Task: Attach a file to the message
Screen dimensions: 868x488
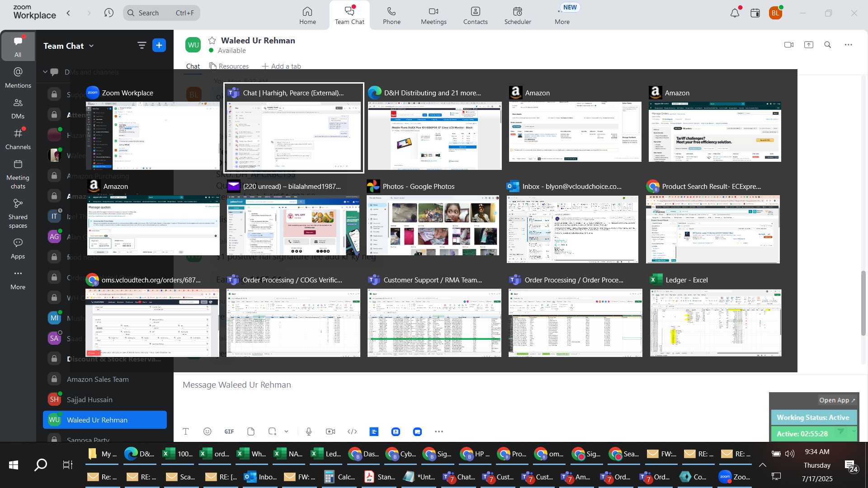Action: (251, 432)
